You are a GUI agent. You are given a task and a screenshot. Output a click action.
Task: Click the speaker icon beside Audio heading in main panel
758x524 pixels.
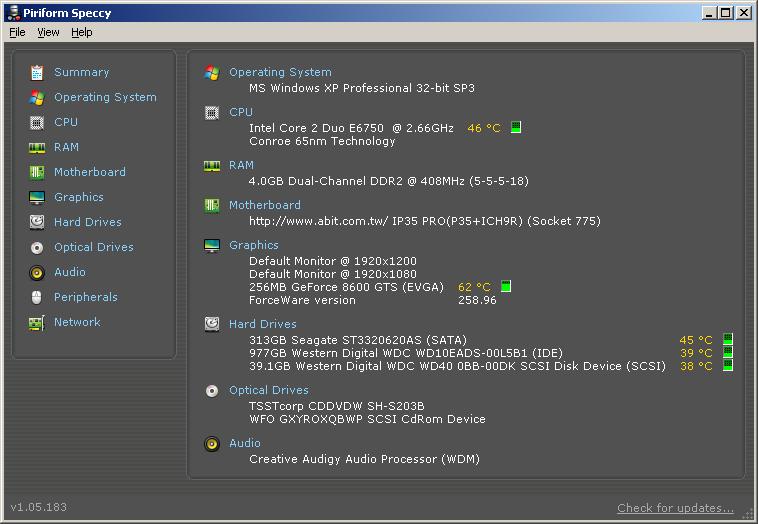point(212,444)
